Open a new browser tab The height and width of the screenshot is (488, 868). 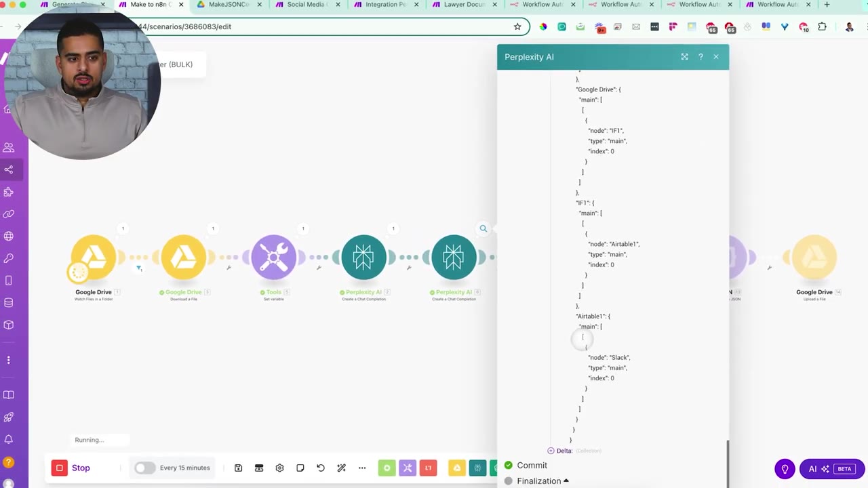click(827, 5)
